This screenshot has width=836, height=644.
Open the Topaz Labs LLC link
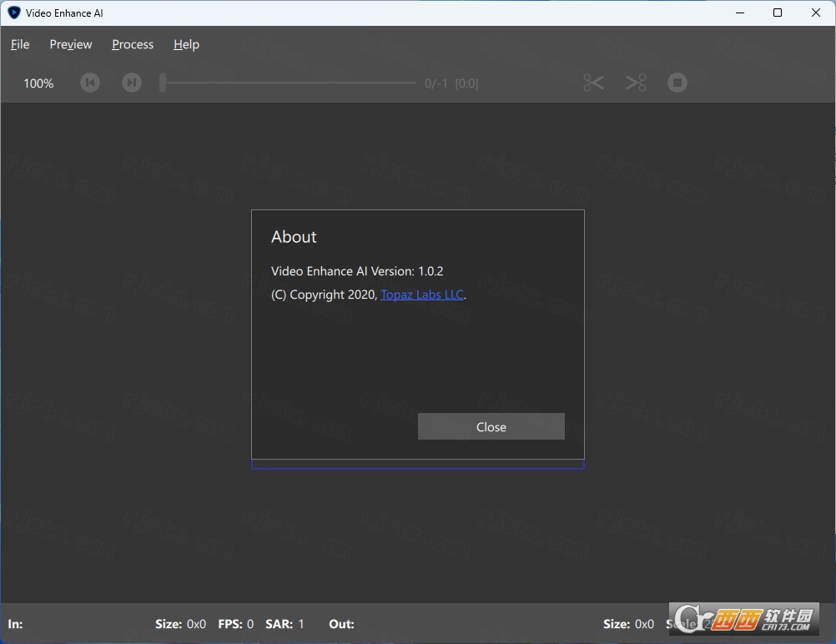point(422,294)
